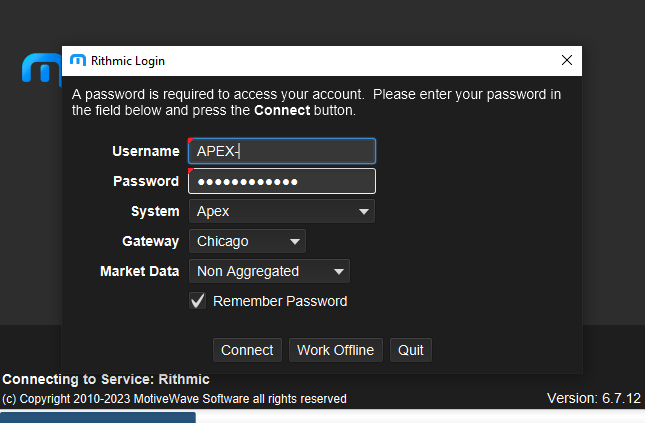
Task: Click the Quit button
Action: pos(411,350)
